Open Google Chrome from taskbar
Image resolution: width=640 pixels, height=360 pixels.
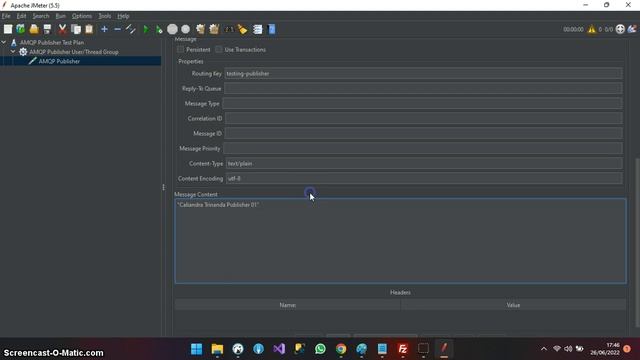341,349
